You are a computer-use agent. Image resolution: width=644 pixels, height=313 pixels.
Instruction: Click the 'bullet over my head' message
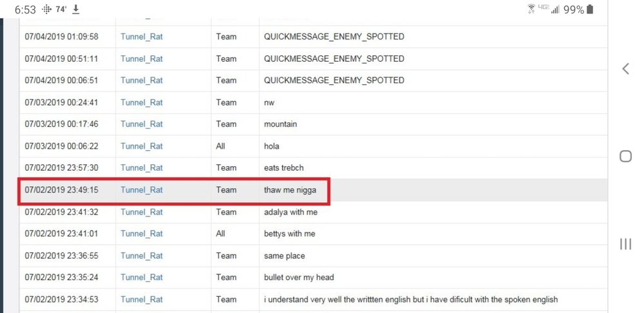pos(299,278)
